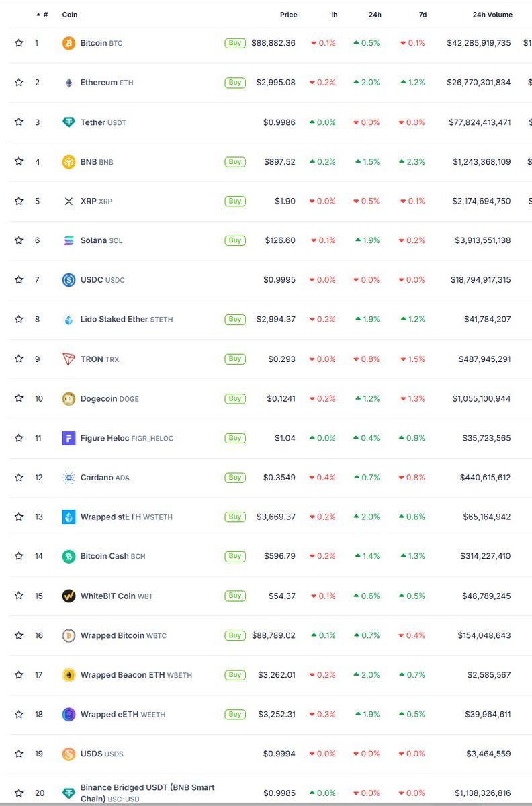Image resolution: width=532 pixels, height=806 pixels.
Task: Click the Binance Bridged USDT logo icon
Action: click(69, 793)
